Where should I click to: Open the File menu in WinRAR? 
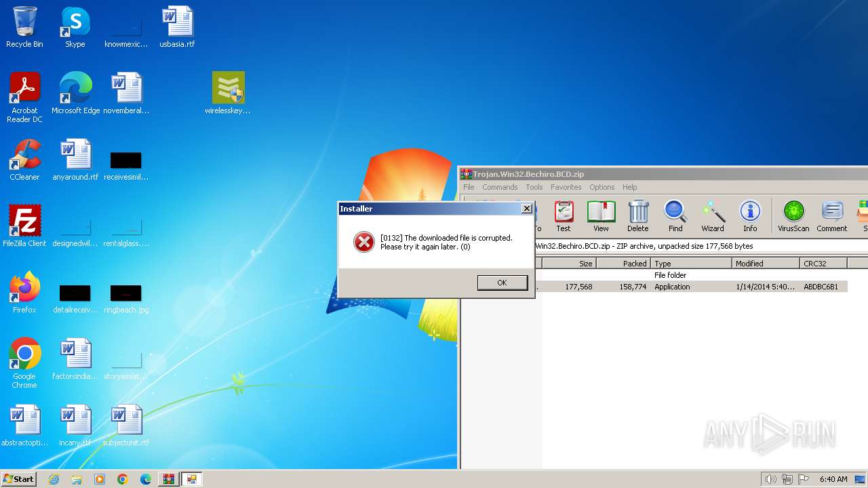click(x=469, y=187)
